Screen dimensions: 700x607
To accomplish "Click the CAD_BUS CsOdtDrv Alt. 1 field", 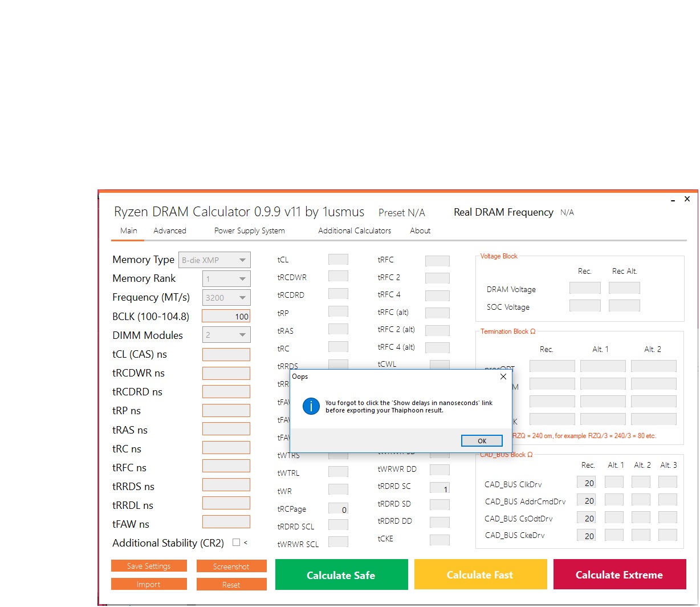I will 614,518.
